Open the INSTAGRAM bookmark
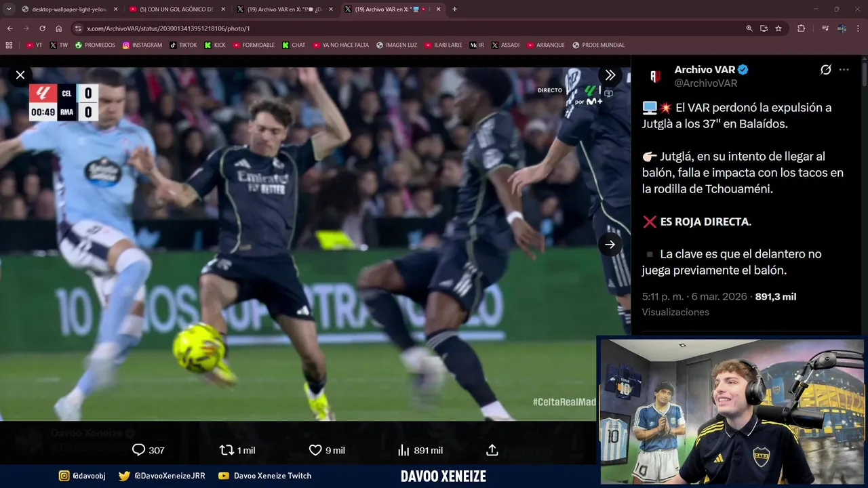The height and width of the screenshot is (488, 868). pyautogui.click(x=142, y=45)
